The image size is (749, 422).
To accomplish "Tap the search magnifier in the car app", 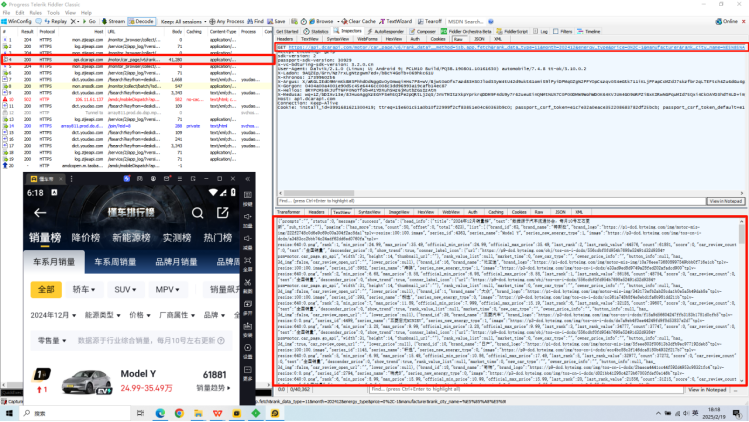I will 198,213.
